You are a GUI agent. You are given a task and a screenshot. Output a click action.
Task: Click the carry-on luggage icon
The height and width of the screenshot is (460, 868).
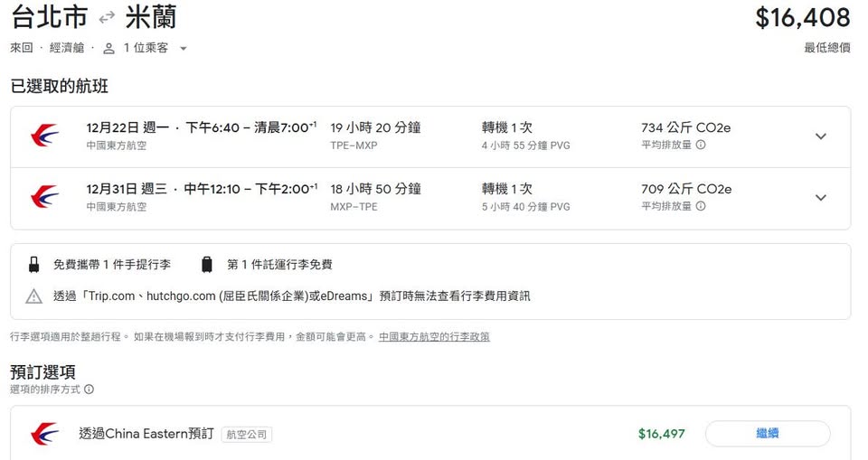point(34,265)
